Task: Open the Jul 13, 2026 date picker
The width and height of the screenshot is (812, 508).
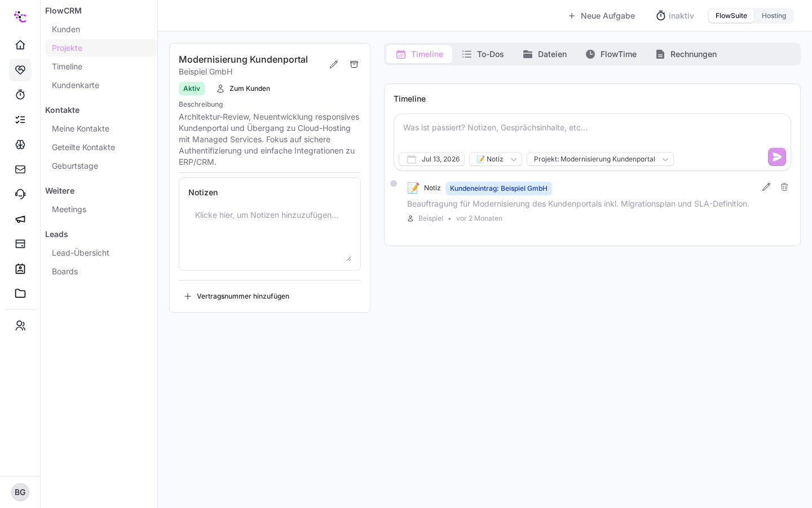Action: click(x=432, y=159)
